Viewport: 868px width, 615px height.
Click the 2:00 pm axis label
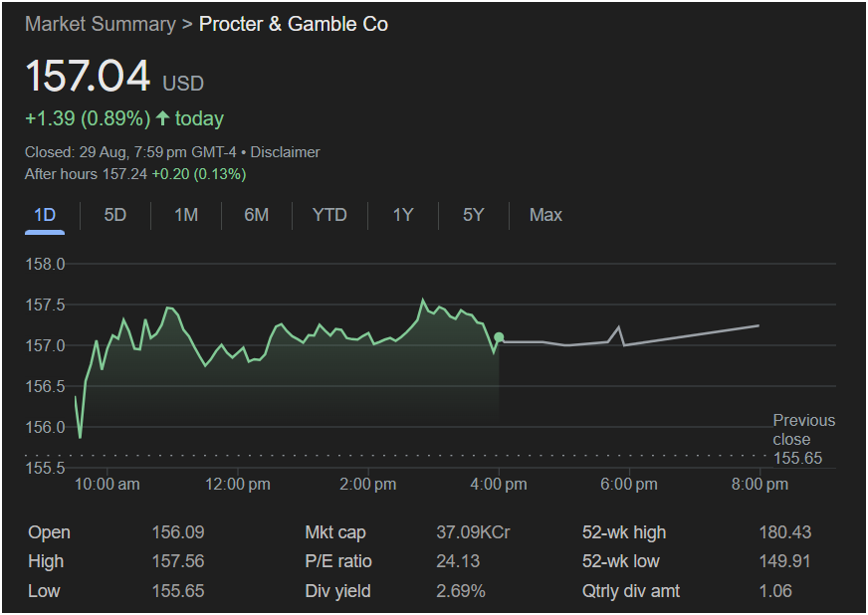(368, 485)
